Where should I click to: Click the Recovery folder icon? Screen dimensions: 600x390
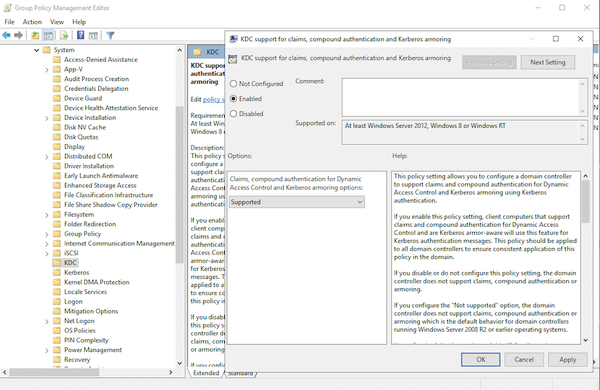(x=57, y=359)
